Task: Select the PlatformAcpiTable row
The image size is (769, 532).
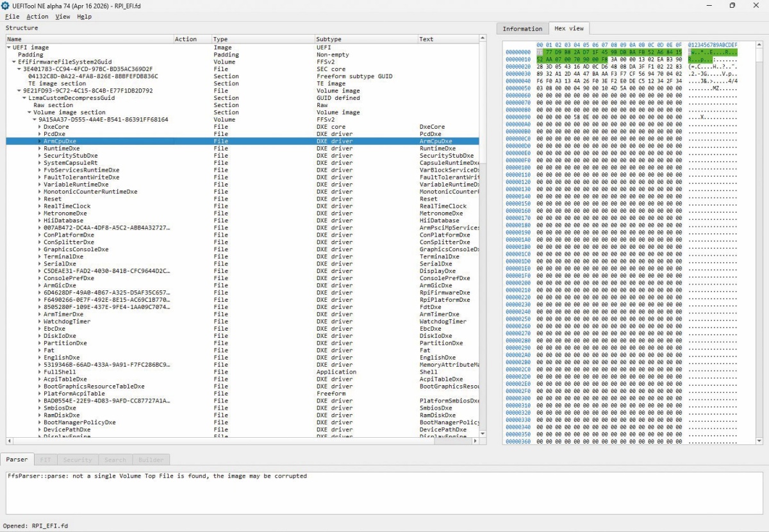Action: pos(242,394)
